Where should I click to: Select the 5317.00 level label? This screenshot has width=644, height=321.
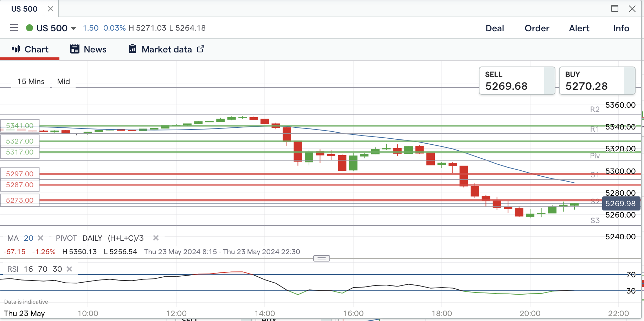click(20, 152)
